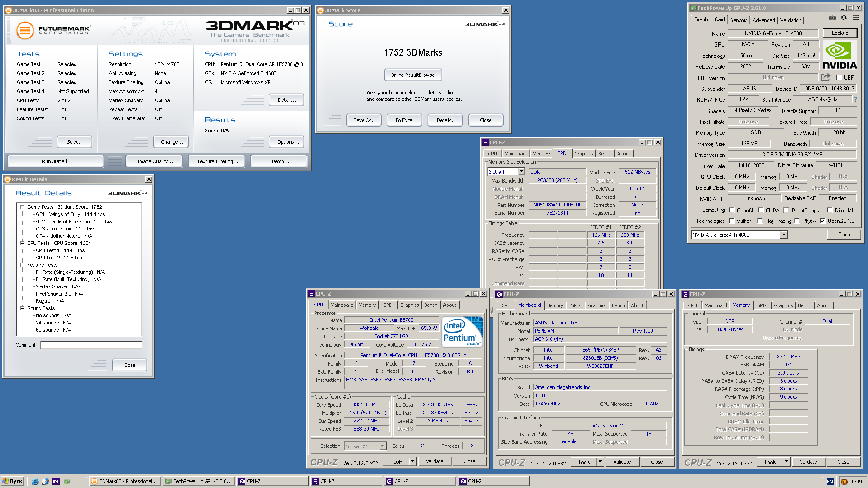Select the 'CPU Test 2' result row
This screenshot has width=868, height=488.
click(59, 258)
